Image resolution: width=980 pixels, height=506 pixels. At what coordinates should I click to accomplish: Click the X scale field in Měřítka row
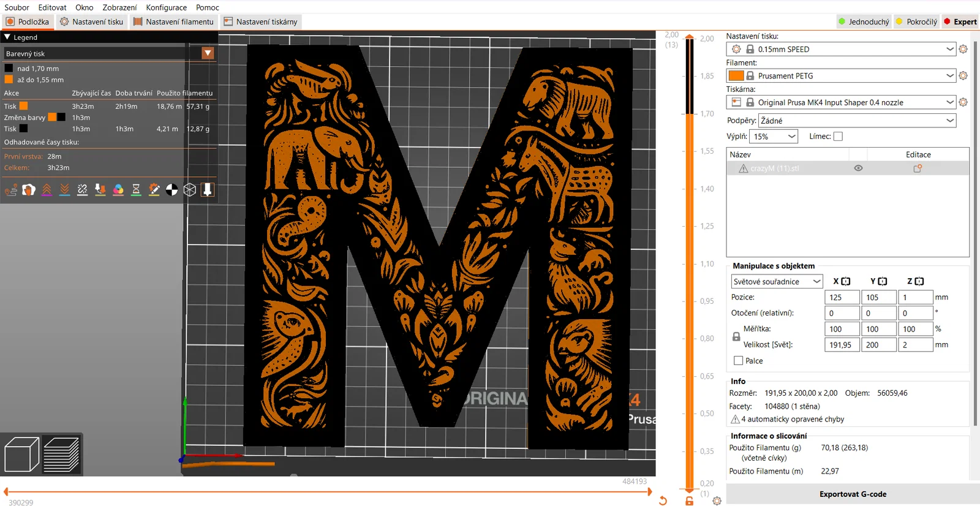point(842,329)
